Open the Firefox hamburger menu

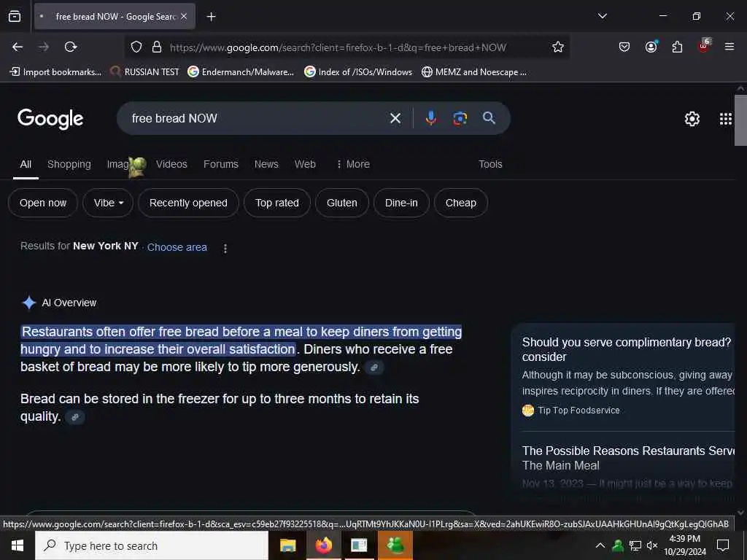(729, 47)
